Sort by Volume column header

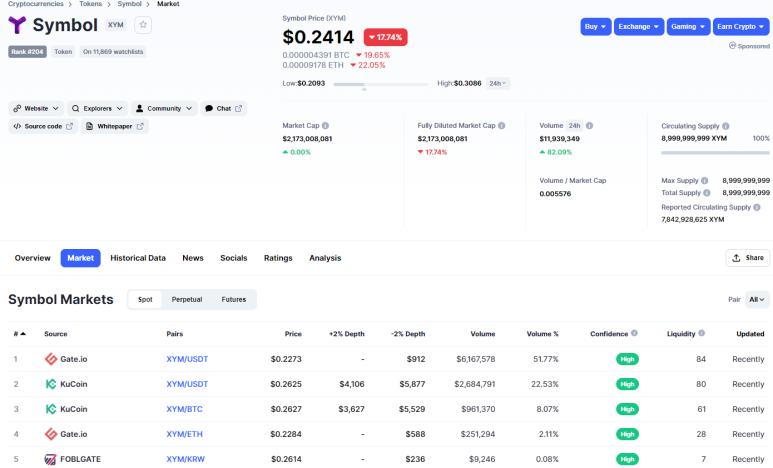click(483, 334)
